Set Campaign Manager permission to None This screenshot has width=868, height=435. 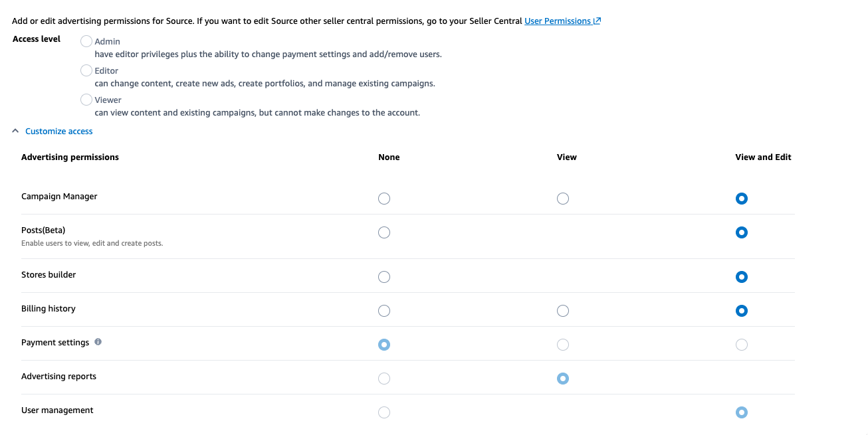point(384,199)
